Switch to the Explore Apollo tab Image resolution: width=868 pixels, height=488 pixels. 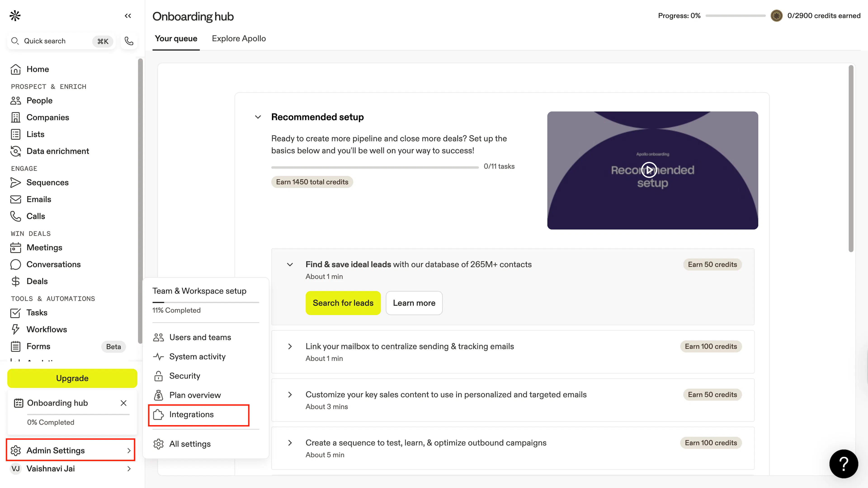(x=238, y=39)
